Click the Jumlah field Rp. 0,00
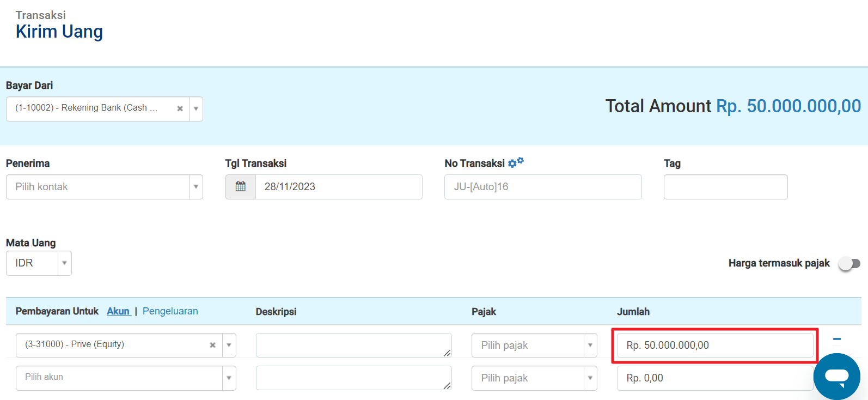This screenshot has width=868, height=400. point(715,378)
